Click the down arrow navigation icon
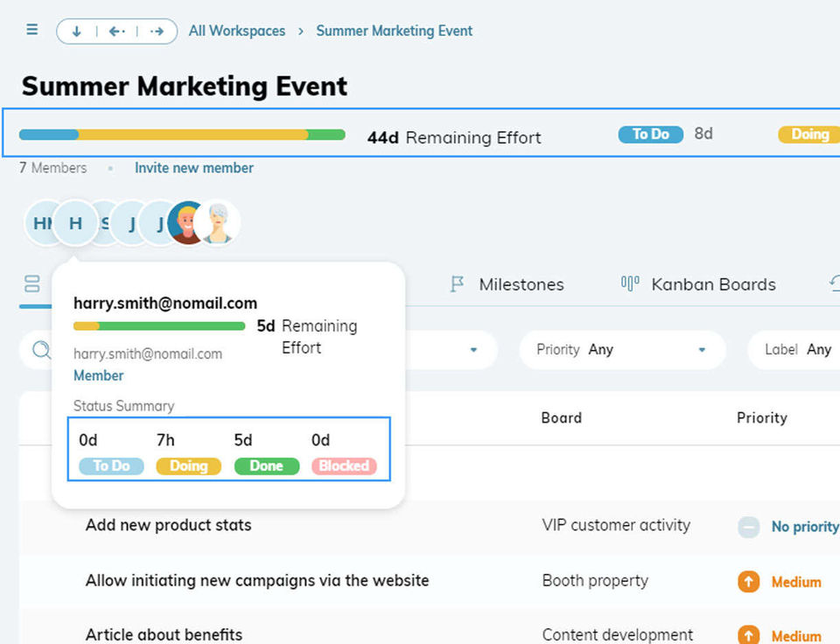 pos(77,31)
